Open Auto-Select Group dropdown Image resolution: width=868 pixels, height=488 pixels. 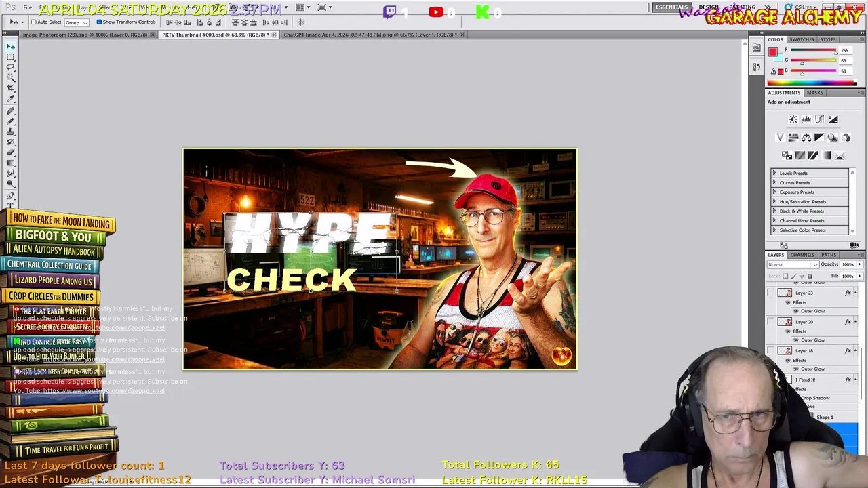point(77,22)
